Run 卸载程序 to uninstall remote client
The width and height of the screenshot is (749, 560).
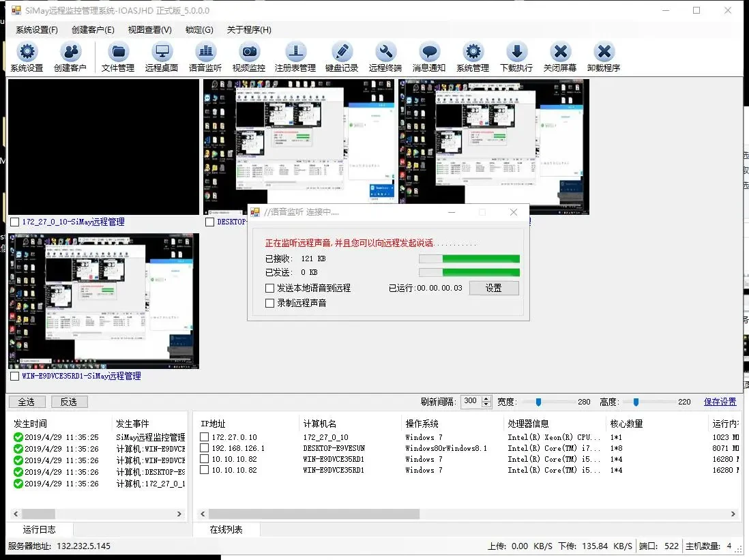(604, 56)
